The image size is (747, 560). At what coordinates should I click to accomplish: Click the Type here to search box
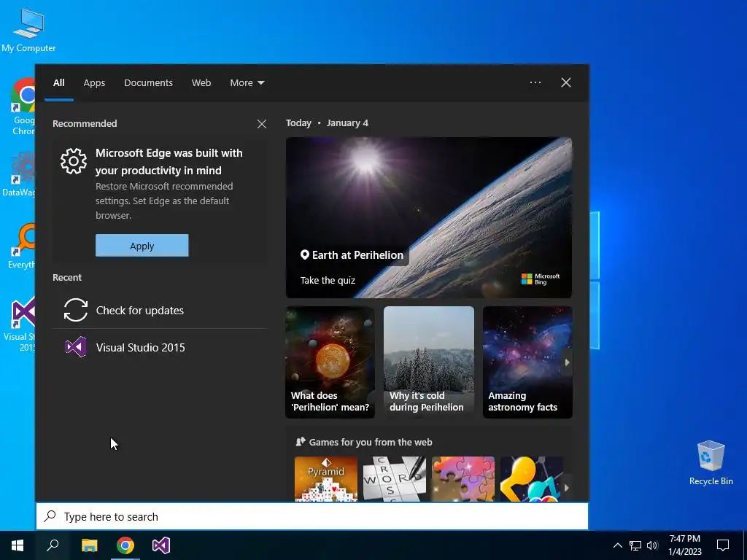[x=312, y=516]
